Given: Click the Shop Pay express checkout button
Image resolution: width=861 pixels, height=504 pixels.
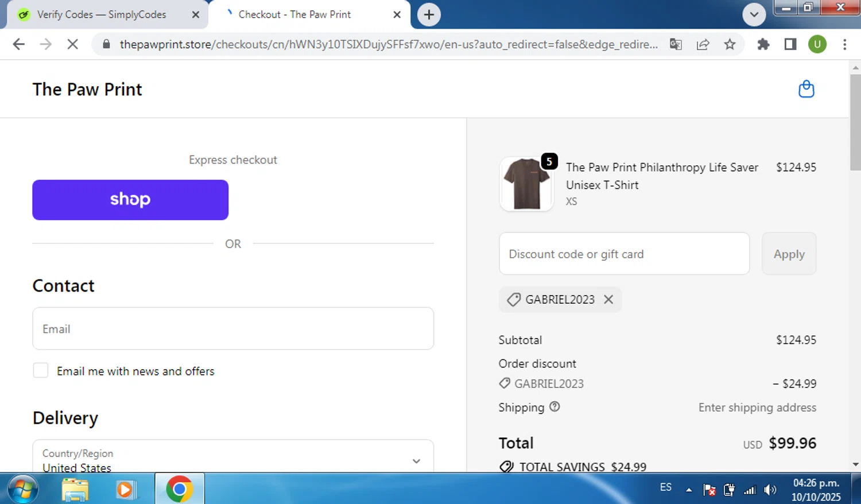Looking at the screenshot, I should click(x=130, y=200).
